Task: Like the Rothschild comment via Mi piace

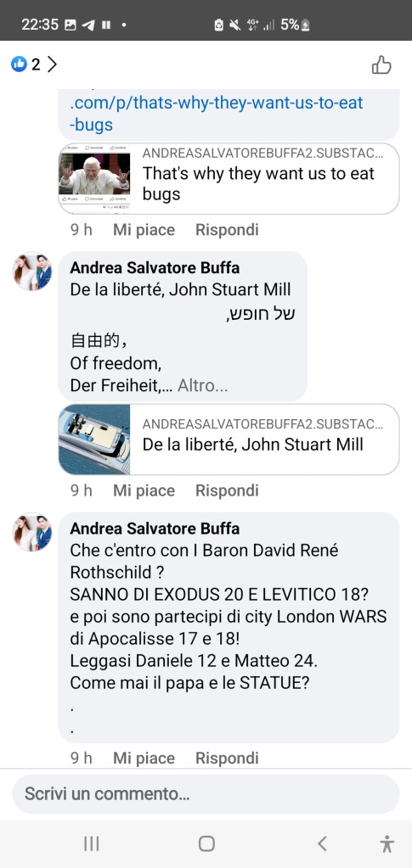Action: tap(144, 758)
